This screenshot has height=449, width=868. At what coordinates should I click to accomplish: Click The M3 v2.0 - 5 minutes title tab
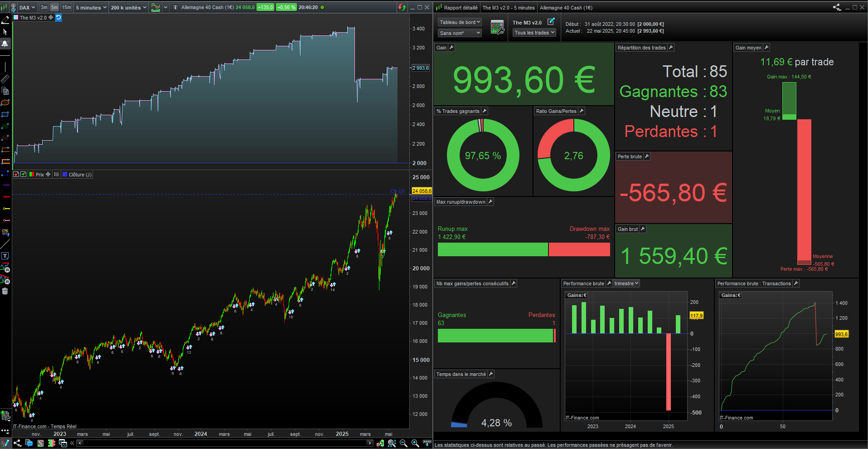pos(509,8)
